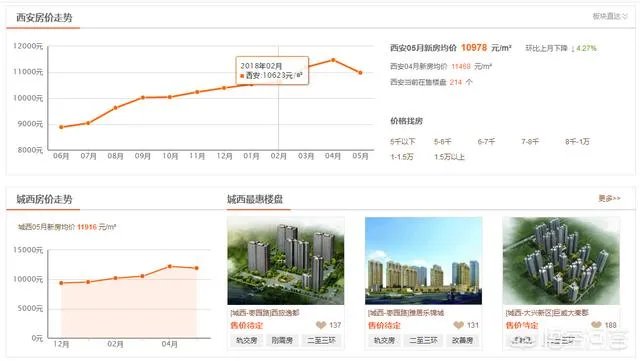Click the 04月 peak point on 城西 chart
This screenshot has height=361, width=640.
click(170, 266)
